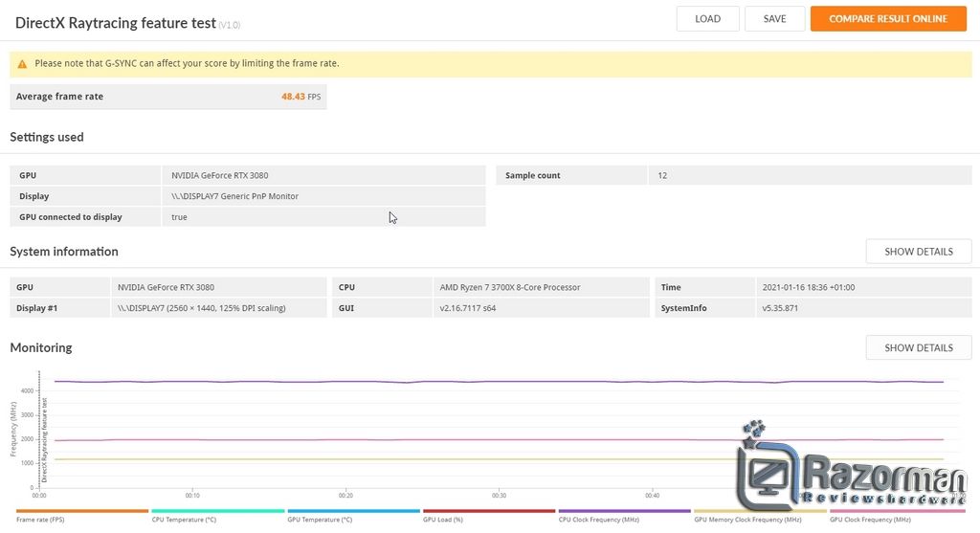Select the Display value Generic PnP Monitor
The height and width of the screenshot is (533, 980).
pyautogui.click(x=235, y=196)
